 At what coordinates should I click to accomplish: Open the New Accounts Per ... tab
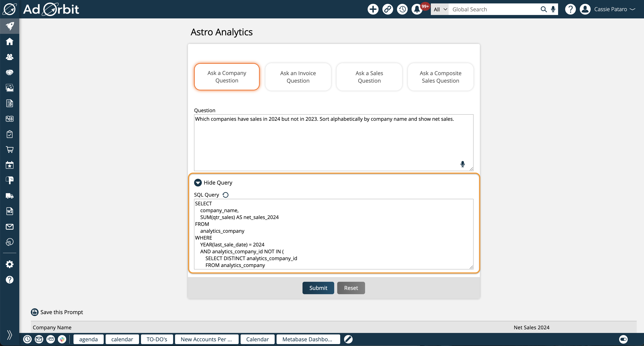207,339
